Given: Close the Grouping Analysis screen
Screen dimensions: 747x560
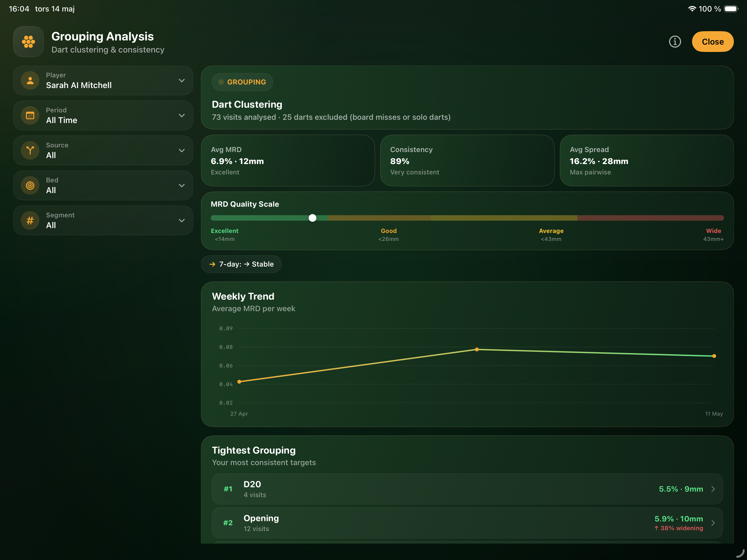Looking at the screenshot, I should [713, 42].
